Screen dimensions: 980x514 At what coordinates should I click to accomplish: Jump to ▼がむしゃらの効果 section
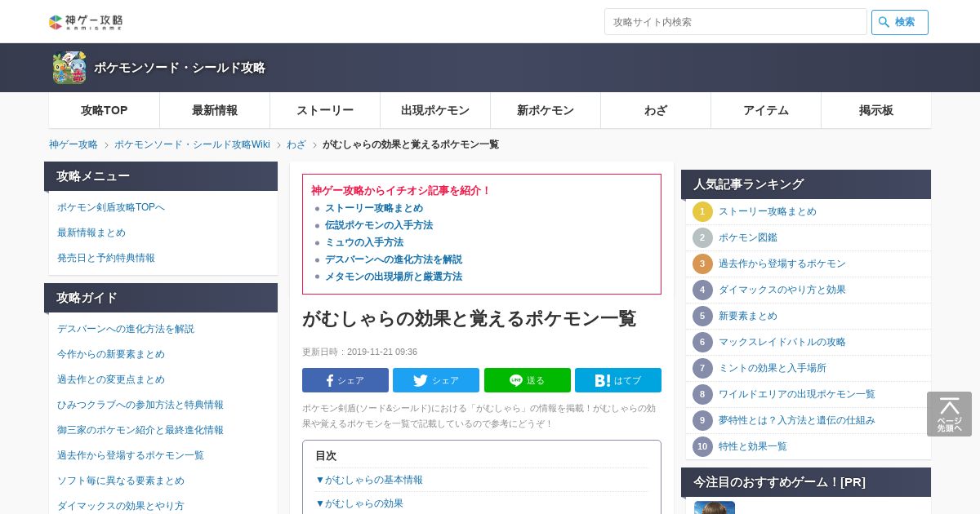tap(359, 503)
